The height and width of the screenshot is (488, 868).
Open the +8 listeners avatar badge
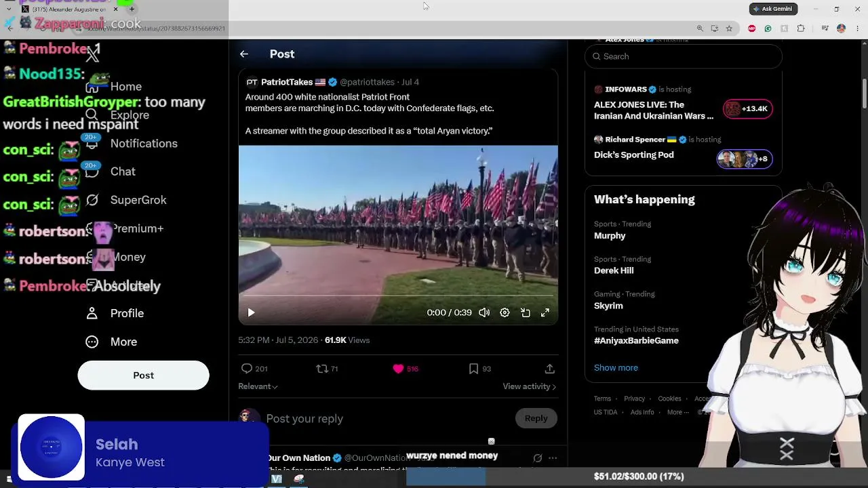[745, 159]
